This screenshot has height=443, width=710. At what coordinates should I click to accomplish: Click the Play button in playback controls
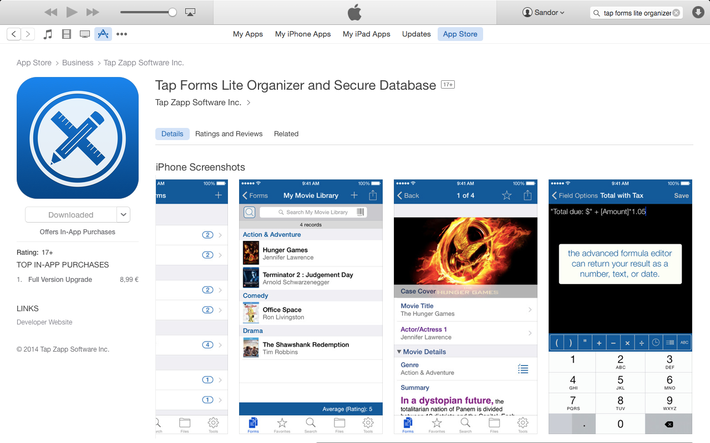click(x=71, y=12)
